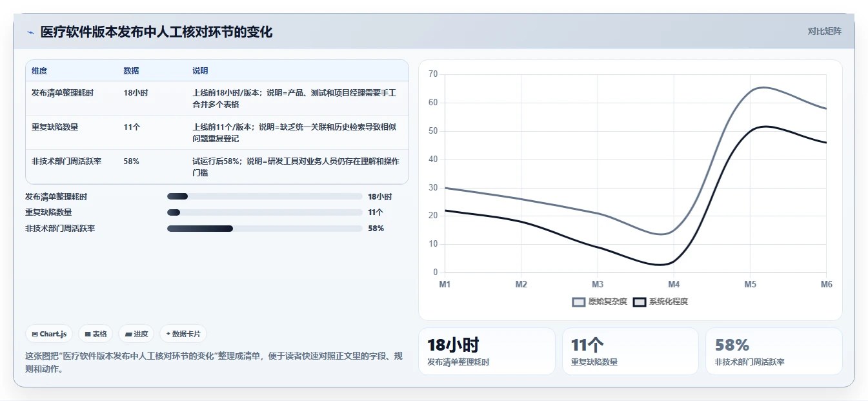Click the 维度 column header
This screenshot has height=401, width=868.
[39, 71]
